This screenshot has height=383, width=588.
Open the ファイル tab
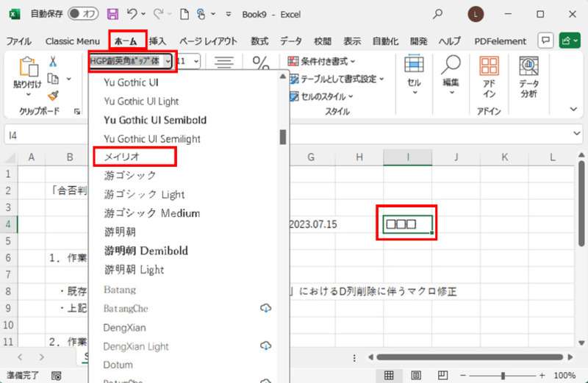(x=19, y=41)
